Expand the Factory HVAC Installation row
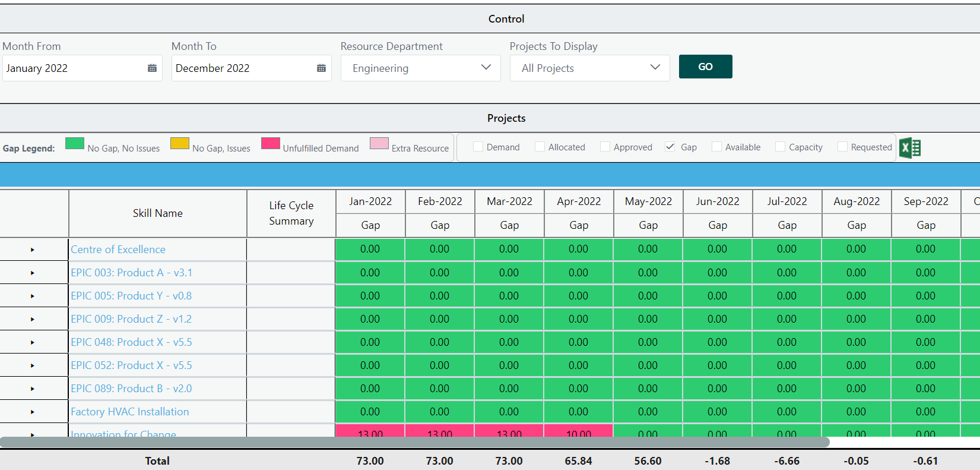Image resolution: width=980 pixels, height=470 pixels. point(33,412)
